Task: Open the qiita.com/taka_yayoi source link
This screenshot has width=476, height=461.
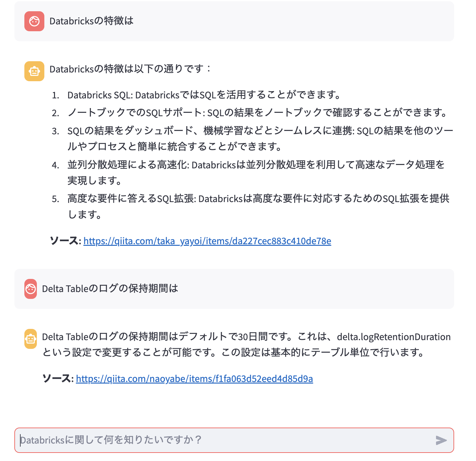Action: 207,241
